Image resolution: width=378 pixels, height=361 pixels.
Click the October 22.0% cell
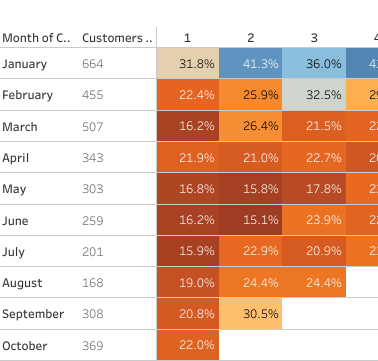tap(188, 345)
